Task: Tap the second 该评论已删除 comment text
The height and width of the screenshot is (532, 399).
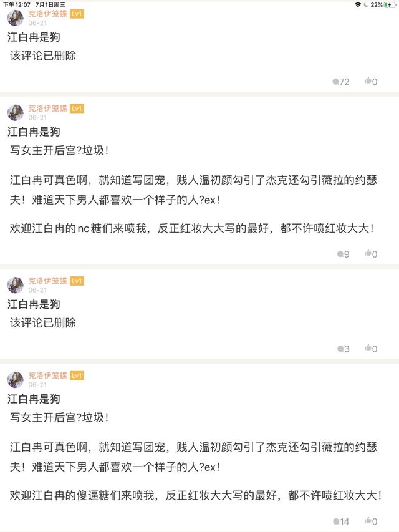Action: pyautogui.click(x=43, y=322)
